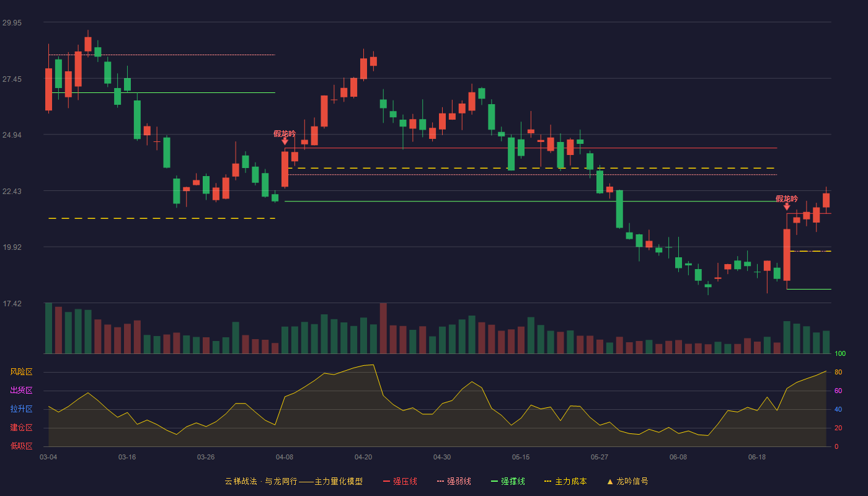Click the 03-04 date label
868x496 pixels.
tap(48, 457)
